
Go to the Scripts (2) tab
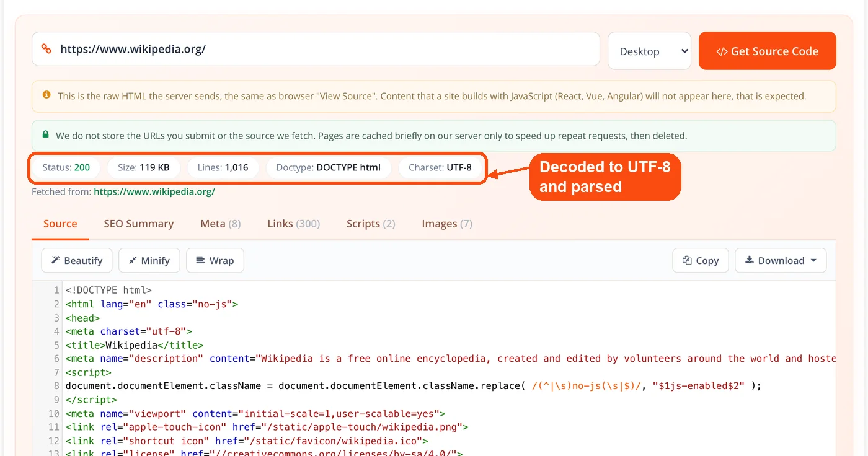371,224
